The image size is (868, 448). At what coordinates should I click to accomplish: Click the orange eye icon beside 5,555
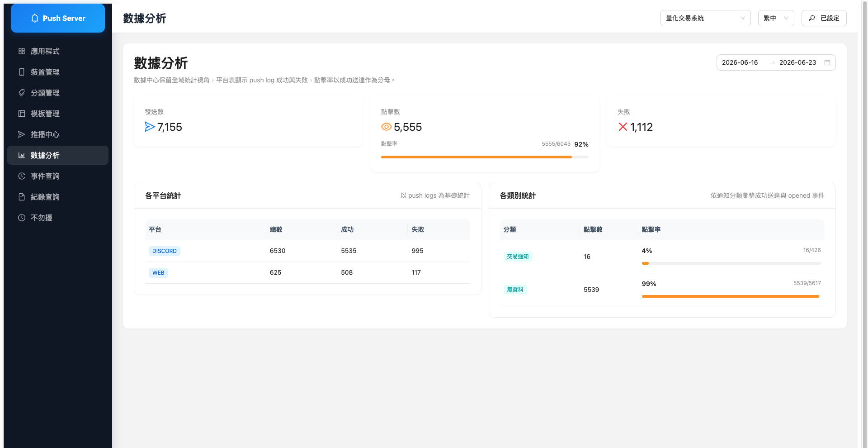coord(386,127)
